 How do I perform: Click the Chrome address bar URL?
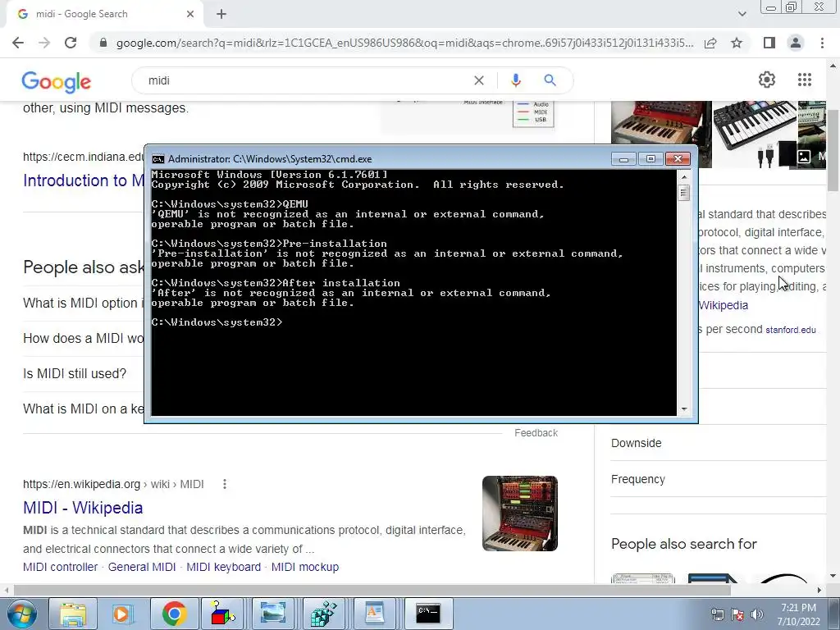point(404,43)
